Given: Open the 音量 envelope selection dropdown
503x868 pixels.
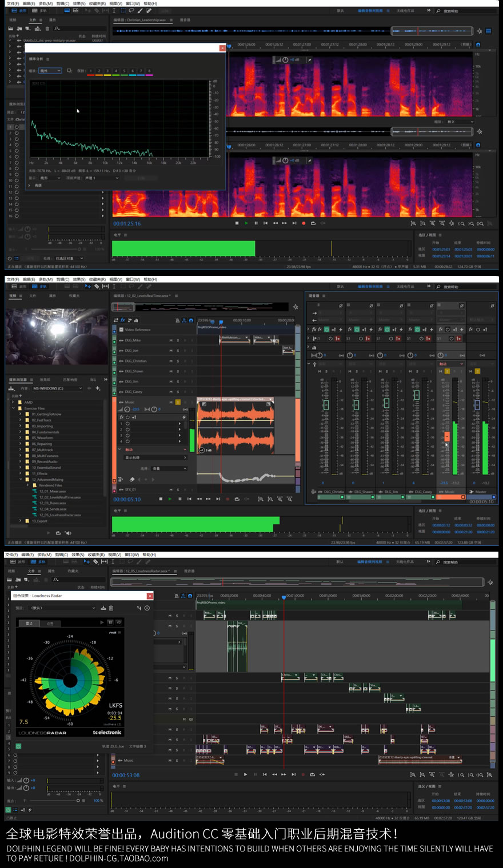Looking at the screenshot, I should tap(169, 468).
